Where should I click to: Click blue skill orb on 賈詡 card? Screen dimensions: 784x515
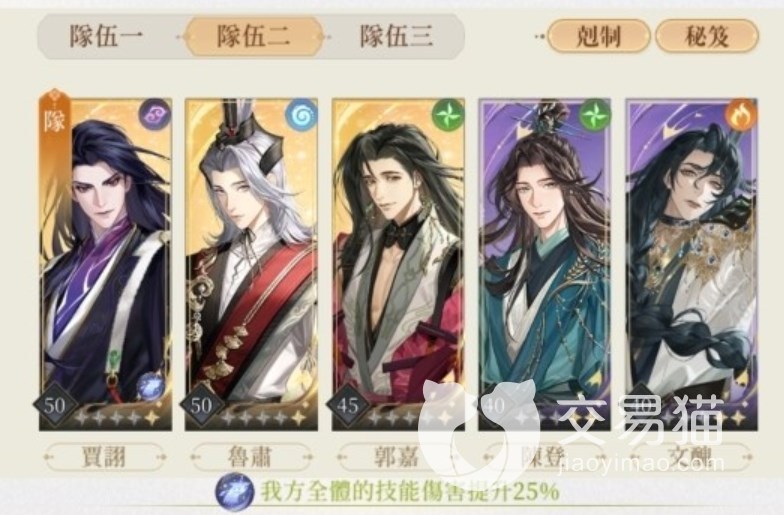pos(150,388)
